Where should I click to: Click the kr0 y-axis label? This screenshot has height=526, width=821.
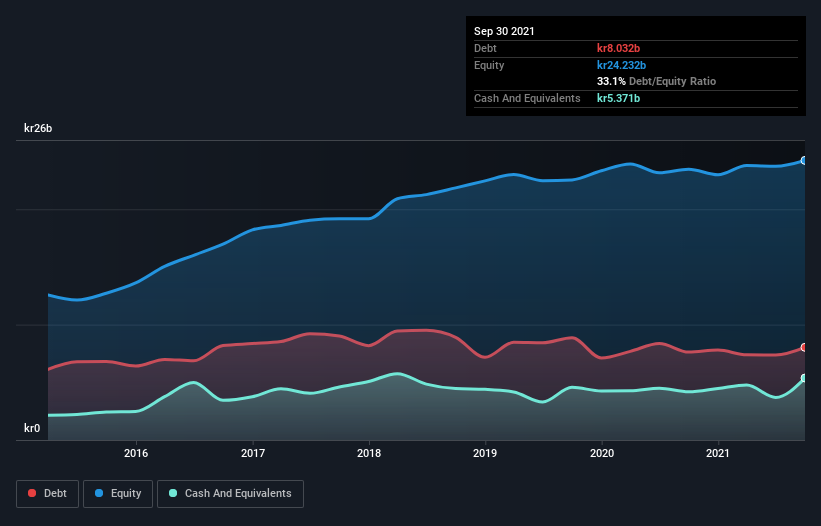[x=32, y=428]
